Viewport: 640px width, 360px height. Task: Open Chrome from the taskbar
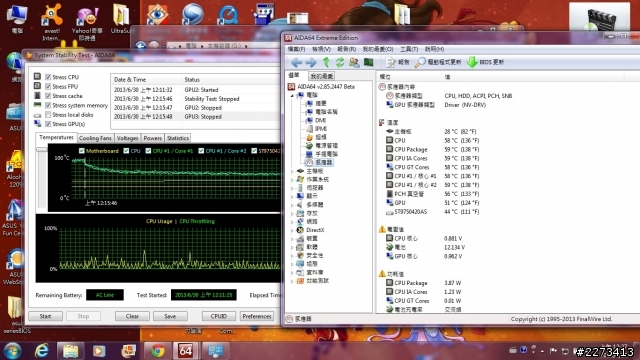coord(158,351)
